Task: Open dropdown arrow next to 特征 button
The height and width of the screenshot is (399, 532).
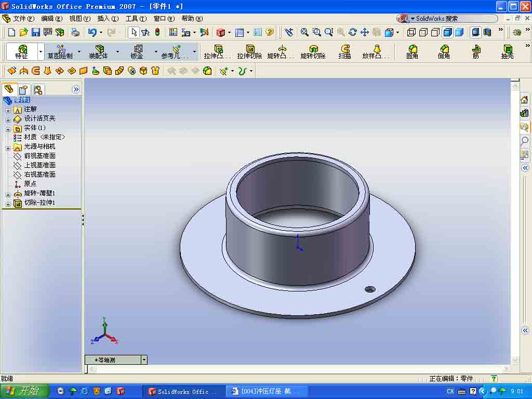Action: [41, 52]
